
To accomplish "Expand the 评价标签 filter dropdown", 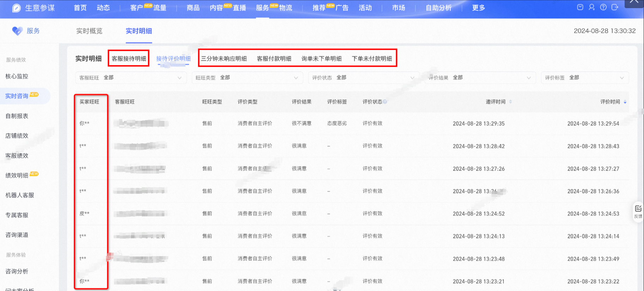I will 585,78.
